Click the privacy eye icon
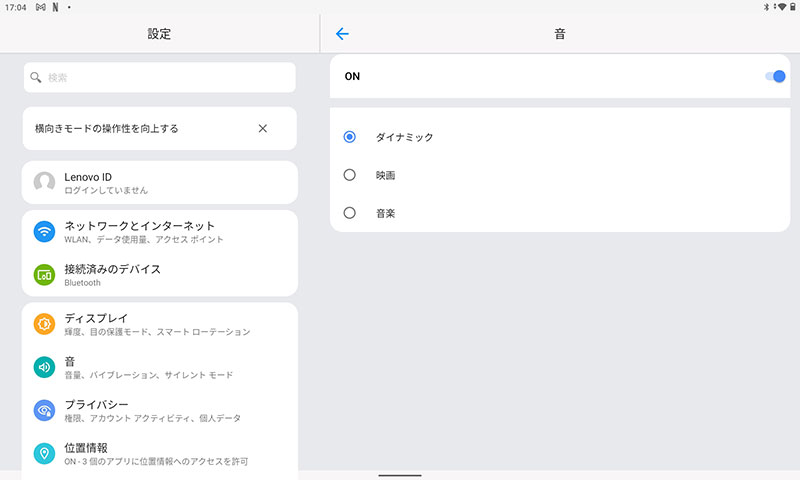800x480 pixels. coord(44,411)
